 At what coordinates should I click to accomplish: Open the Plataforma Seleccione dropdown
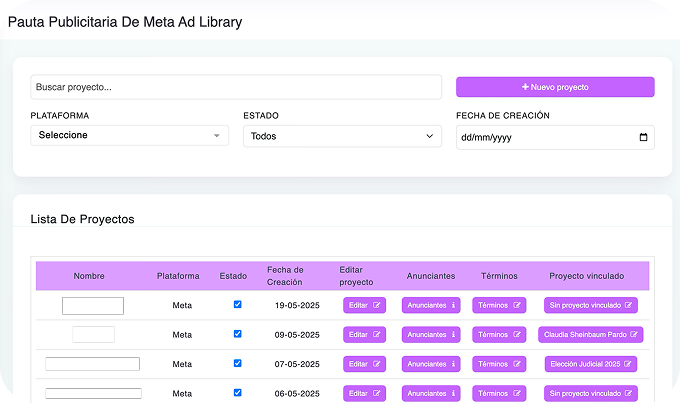pos(129,135)
